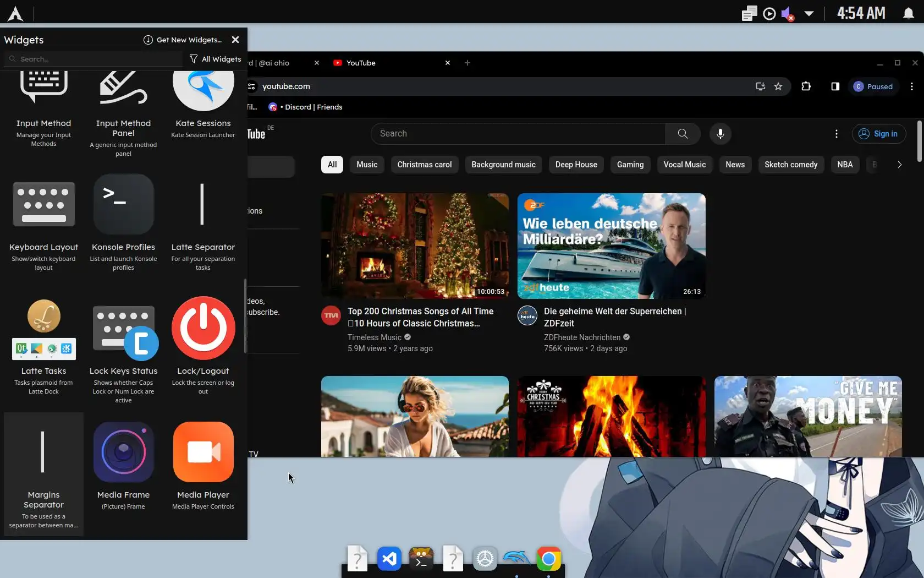Add the Lock/Logout widget

[x=203, y=350]
